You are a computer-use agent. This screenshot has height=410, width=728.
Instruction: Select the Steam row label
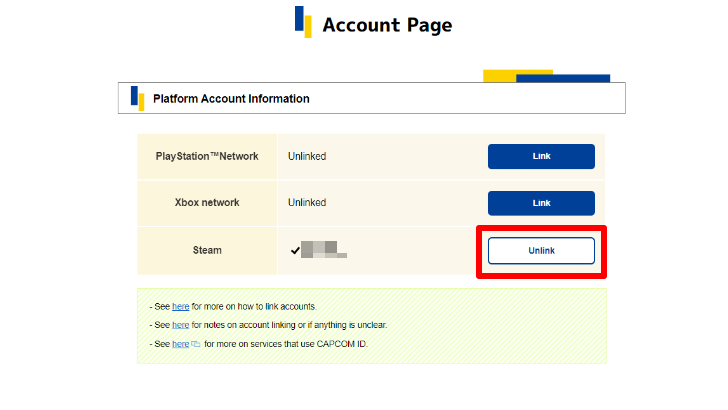point(207,250)
